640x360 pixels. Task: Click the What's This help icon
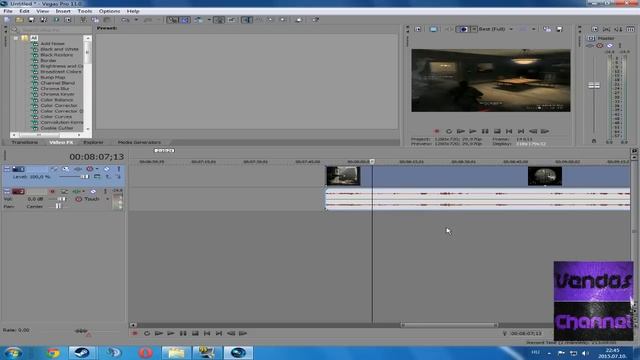pos(316,20)
